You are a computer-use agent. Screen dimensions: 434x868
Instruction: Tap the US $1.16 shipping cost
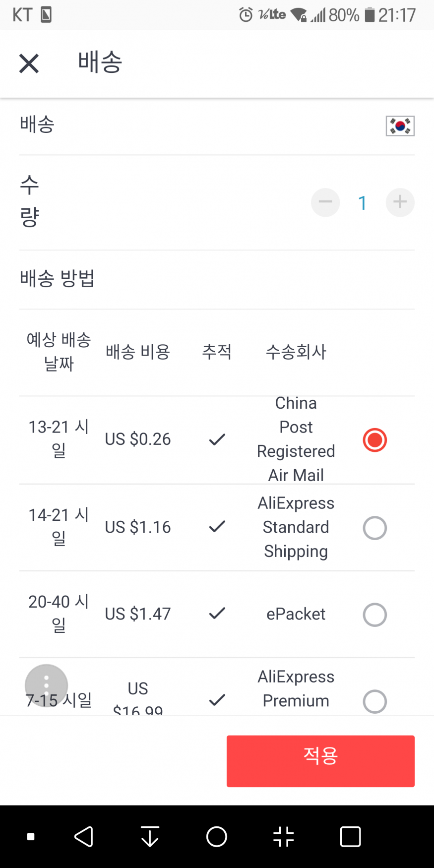(138, 527)
